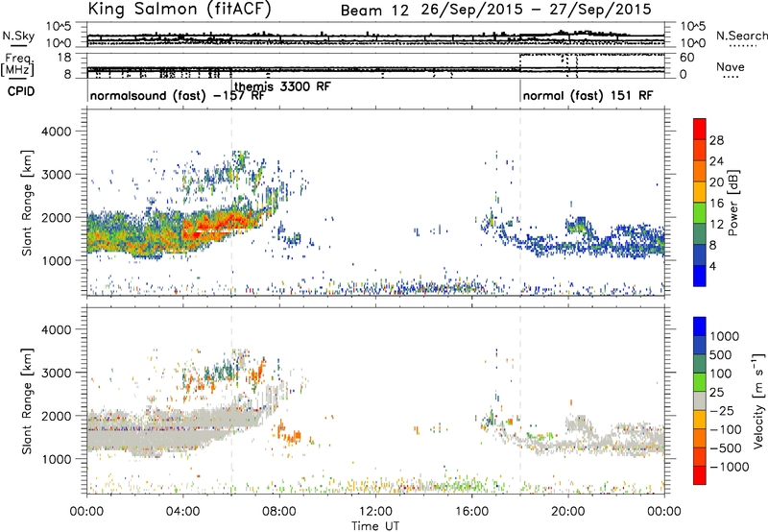This screenshot has width=768, height=532.
Task: Click the "Nave" legend label
Action: tap(730, 67)
